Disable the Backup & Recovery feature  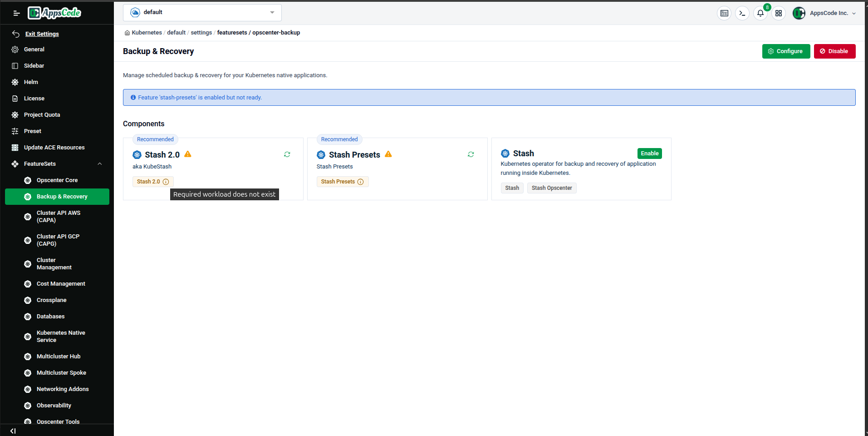point(834,51)
